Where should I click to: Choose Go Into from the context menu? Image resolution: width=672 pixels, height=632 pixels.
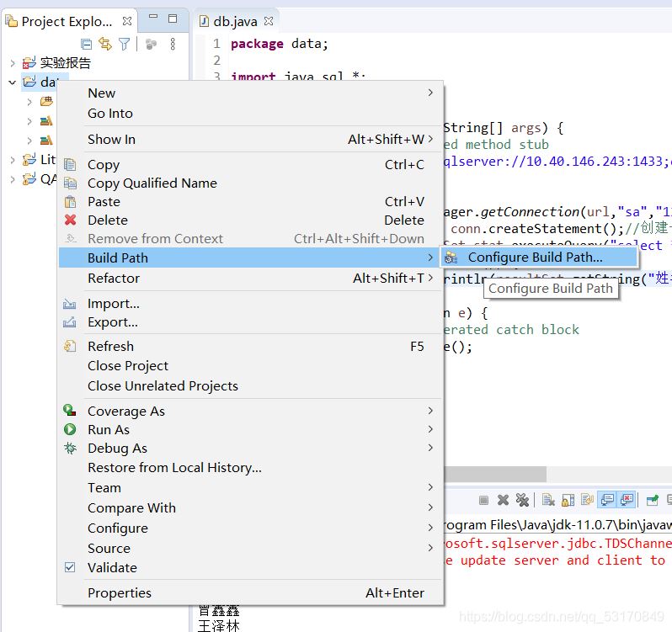[250, 114]
